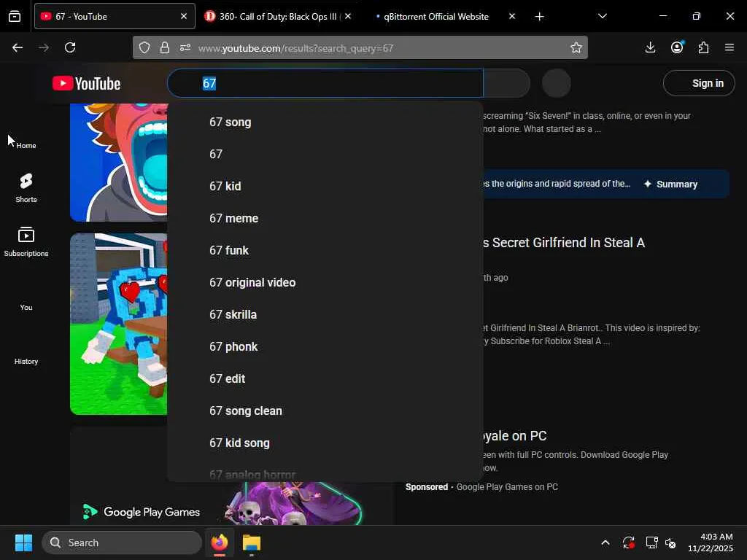Viewport: 747px width, 560px height.
Task: Open the extensions puzzle icon
Action: (x=704, y=47)
